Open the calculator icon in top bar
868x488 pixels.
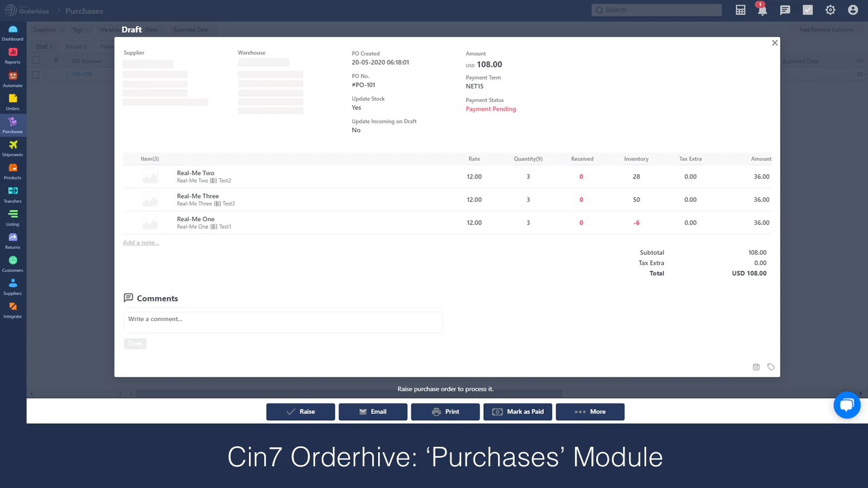[741, 10]
